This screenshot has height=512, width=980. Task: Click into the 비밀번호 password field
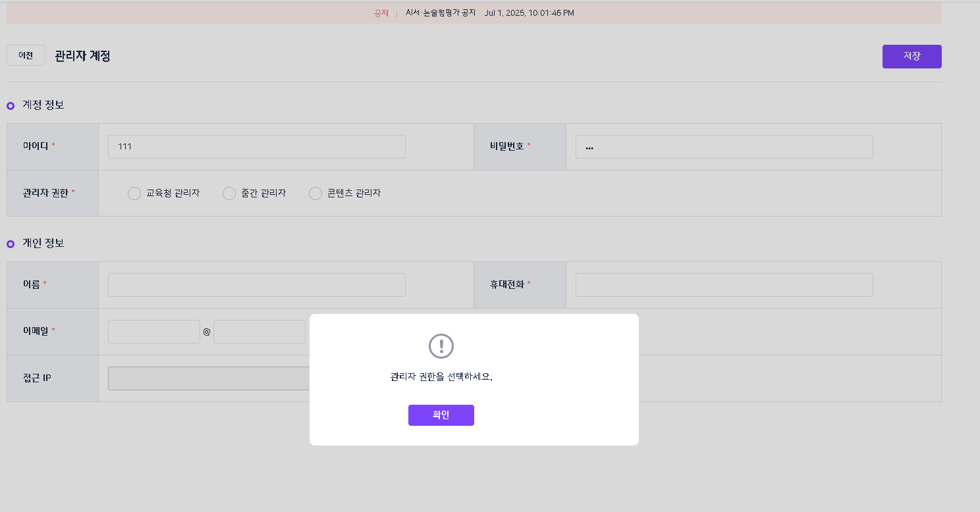[724, 147]
